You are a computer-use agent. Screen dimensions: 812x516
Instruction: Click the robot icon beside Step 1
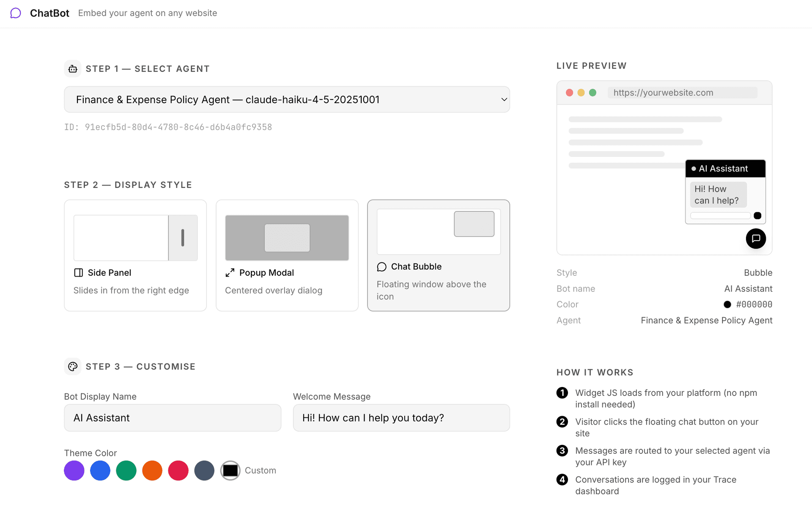pos(73,69)
